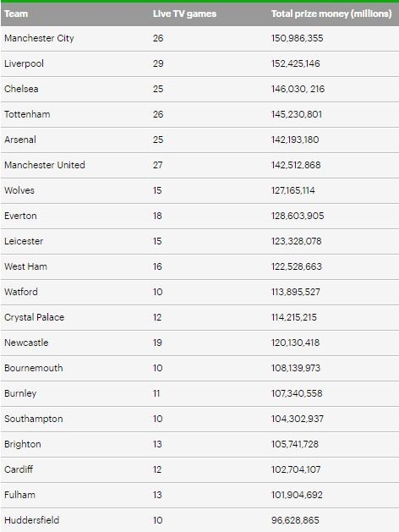Click Tottenham's live TV games count
This screenshot has width=399, height=532.
coord(158,114)
